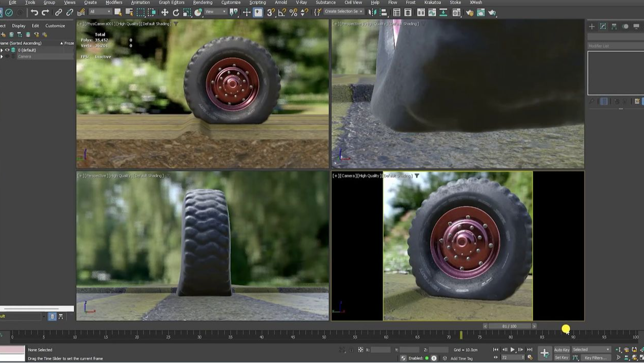Select the Rotate tool
644x363 pixels.
[176, 13]
